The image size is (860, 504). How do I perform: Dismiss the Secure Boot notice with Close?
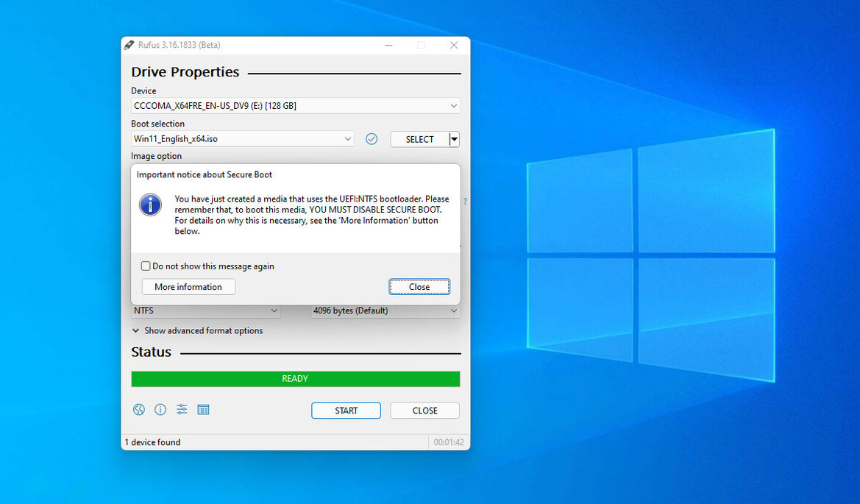(419, 287)
